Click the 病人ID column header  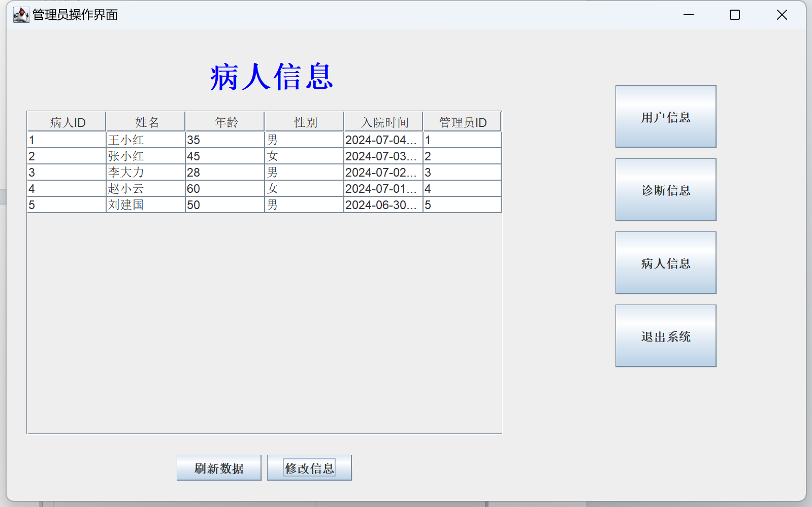click(x=67, y=122)
